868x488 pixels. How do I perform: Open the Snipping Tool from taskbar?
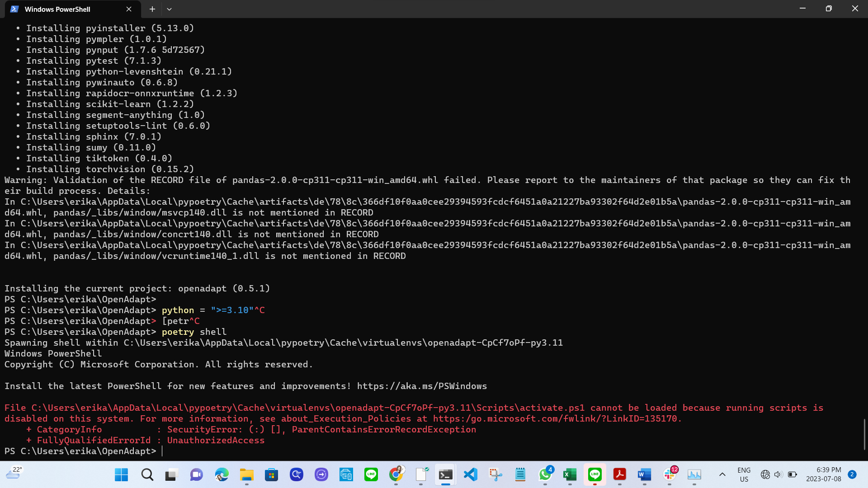[496, 474]
